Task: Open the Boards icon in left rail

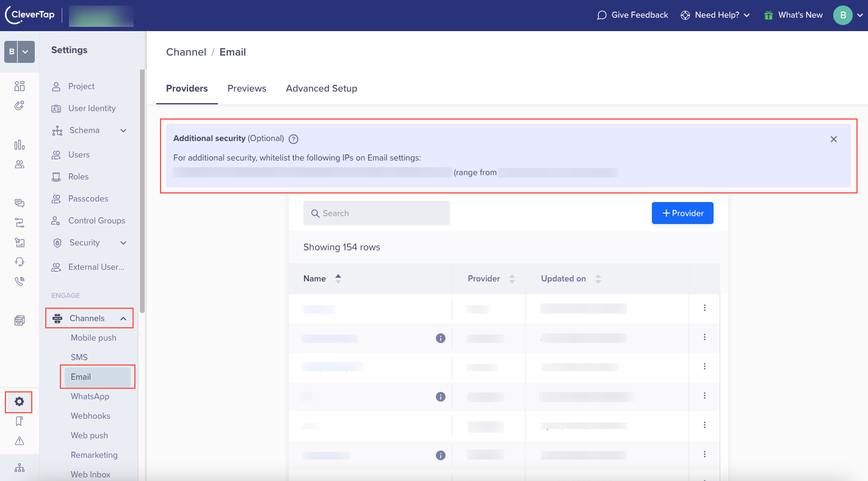Action: coord(20,86)
